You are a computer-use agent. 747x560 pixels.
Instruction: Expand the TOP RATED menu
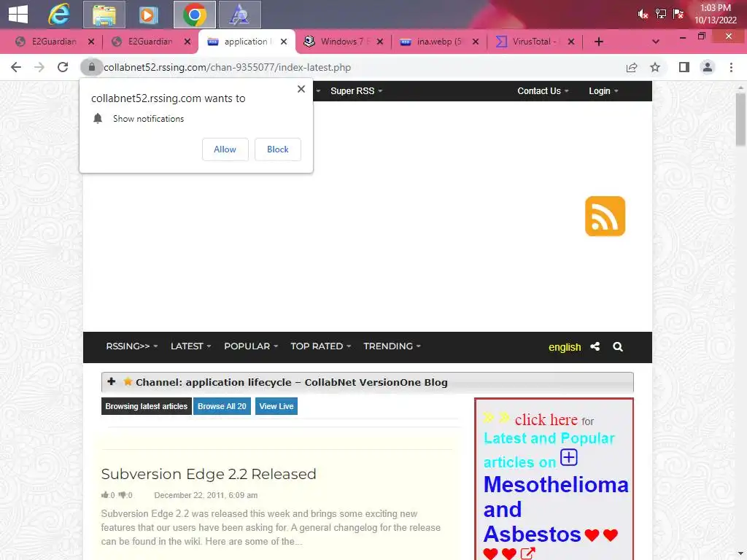tap(321, 346)
